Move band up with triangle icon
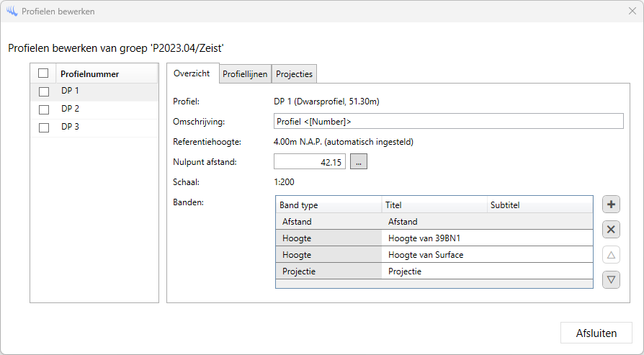 pos(612,255)
